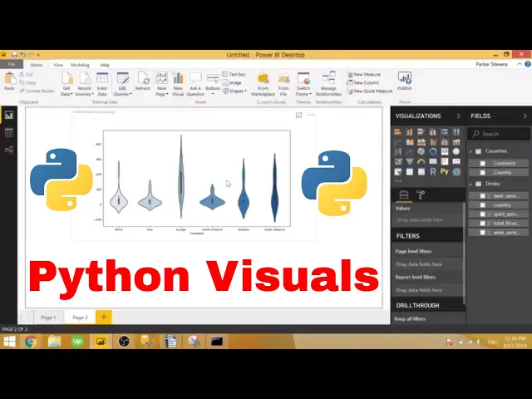532x399 pixels.
Task: Choose the stacked bar chart visualization
Action: tap(398, 132)
